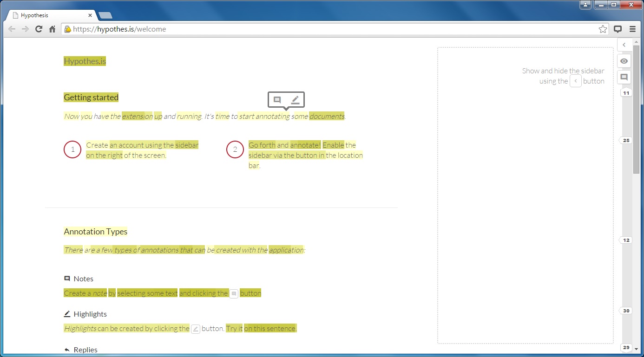644x357 pixels.
Task: Click the inline note button icon in Notes sentence
Action: click(x=234, y=293)
